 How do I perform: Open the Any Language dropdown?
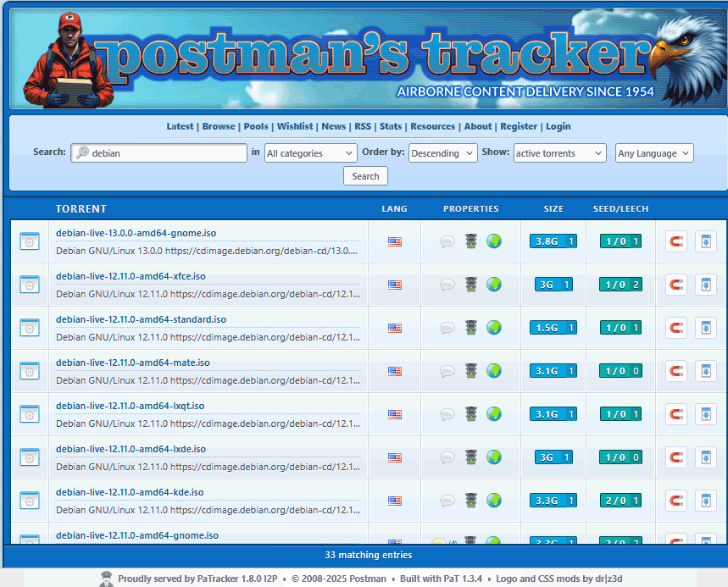(x=654, y=152)
